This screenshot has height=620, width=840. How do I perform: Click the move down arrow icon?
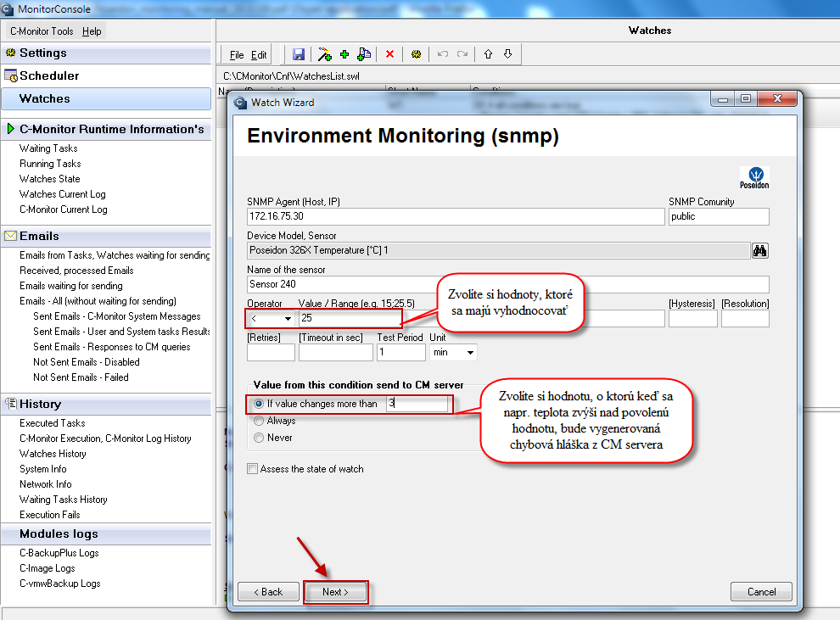tap(508, 54)
